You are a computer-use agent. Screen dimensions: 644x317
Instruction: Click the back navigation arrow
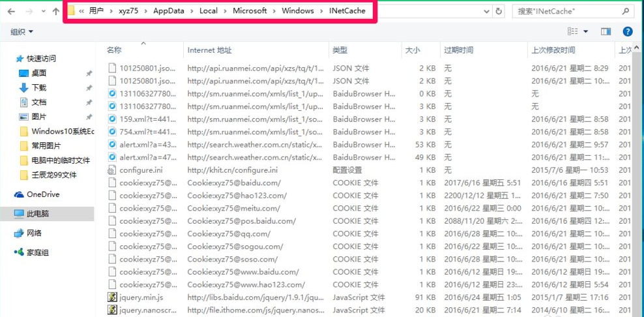tap(11, 12)
